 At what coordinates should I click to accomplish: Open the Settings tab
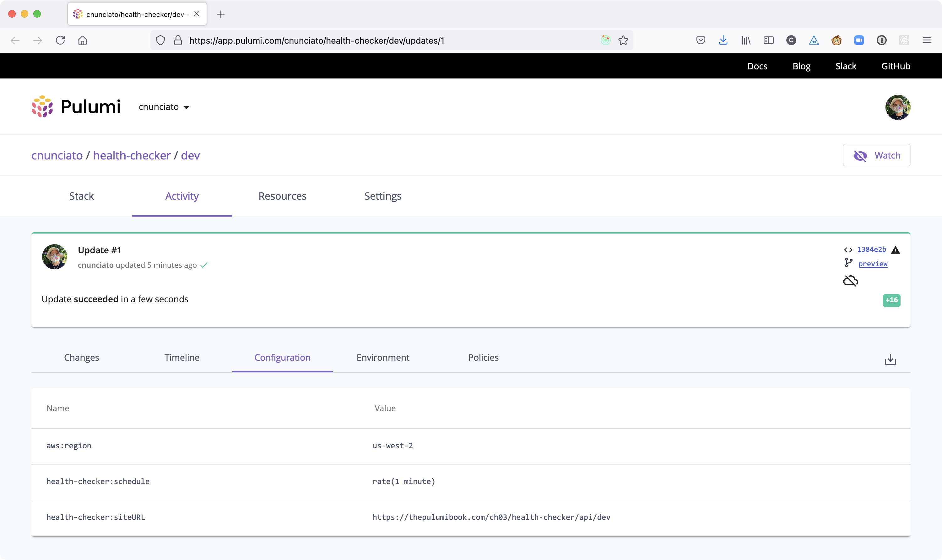coord(383,196)
